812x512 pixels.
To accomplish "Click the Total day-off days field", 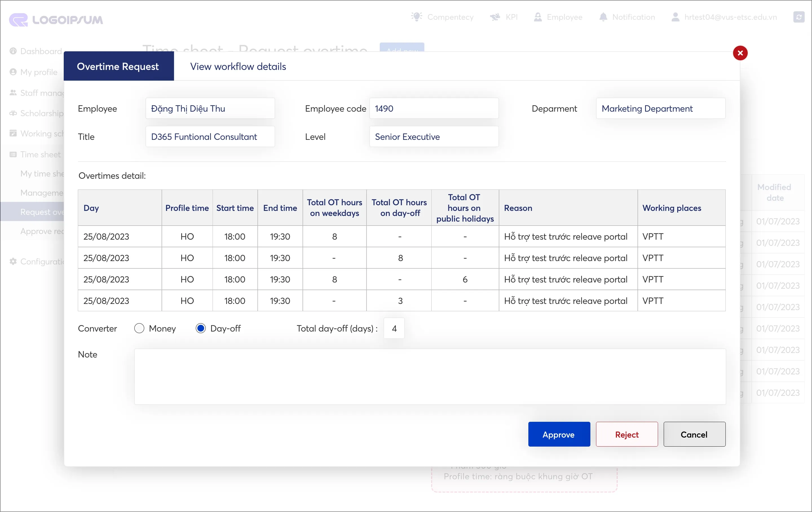I will [x=394, y=328].
